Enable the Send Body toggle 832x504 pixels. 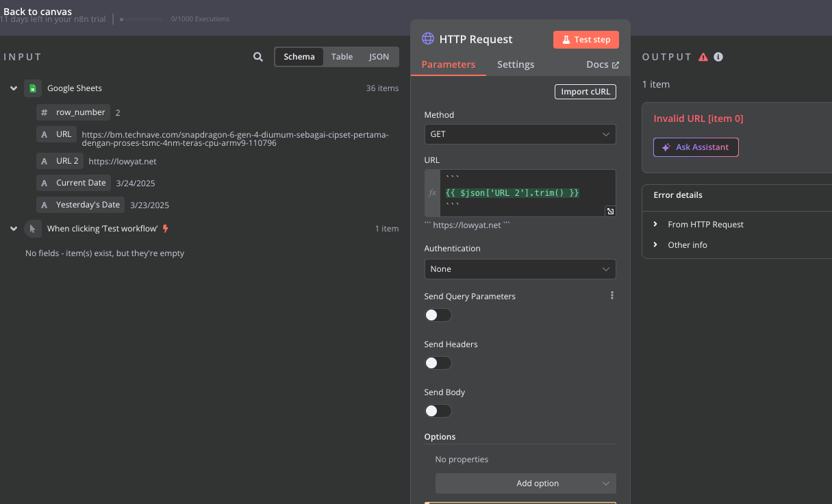coord(438,411)
